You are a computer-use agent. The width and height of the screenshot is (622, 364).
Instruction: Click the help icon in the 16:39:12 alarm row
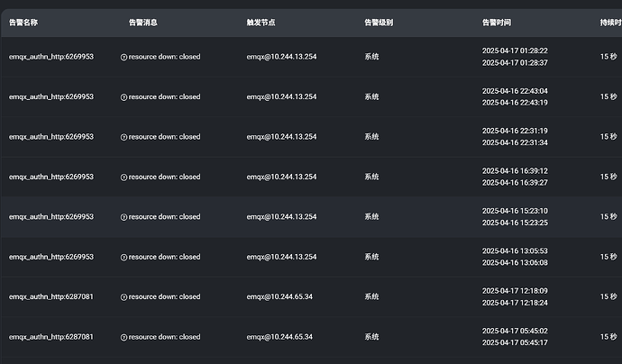[x=123, y=177]
